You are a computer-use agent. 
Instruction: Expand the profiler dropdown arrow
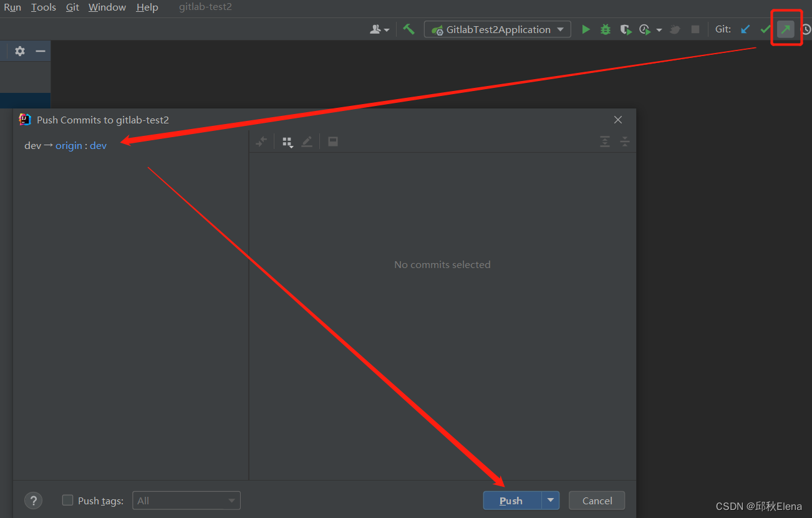point(659,30)
